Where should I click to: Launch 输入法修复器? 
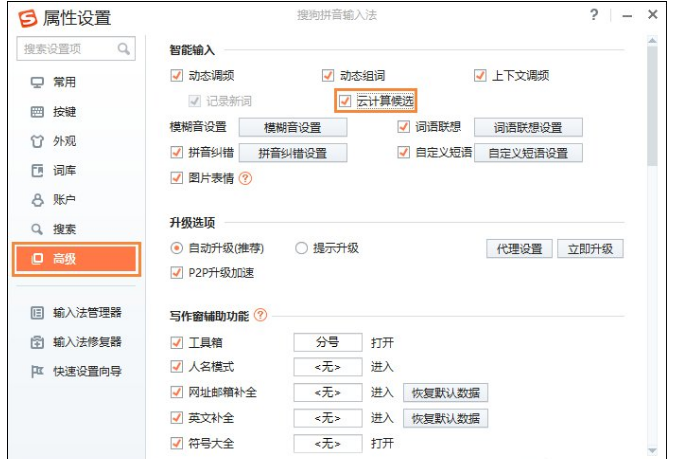[x=87, y=342]
